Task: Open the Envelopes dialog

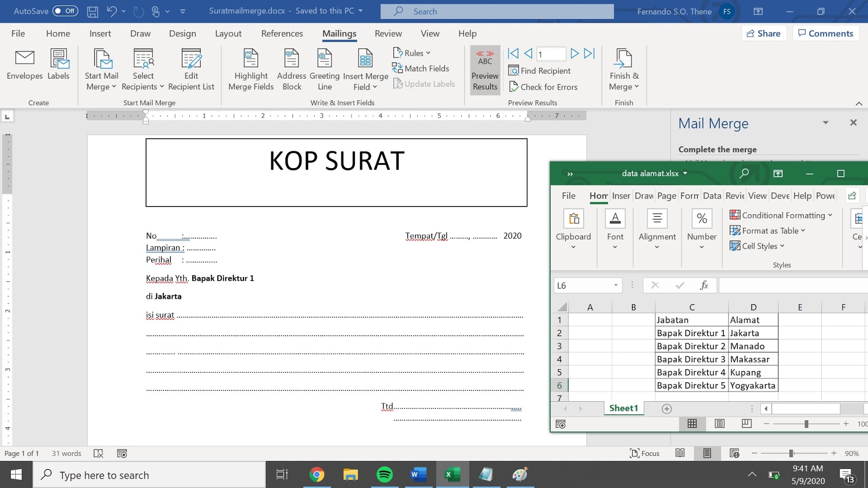Action: (x=24, y=67)
